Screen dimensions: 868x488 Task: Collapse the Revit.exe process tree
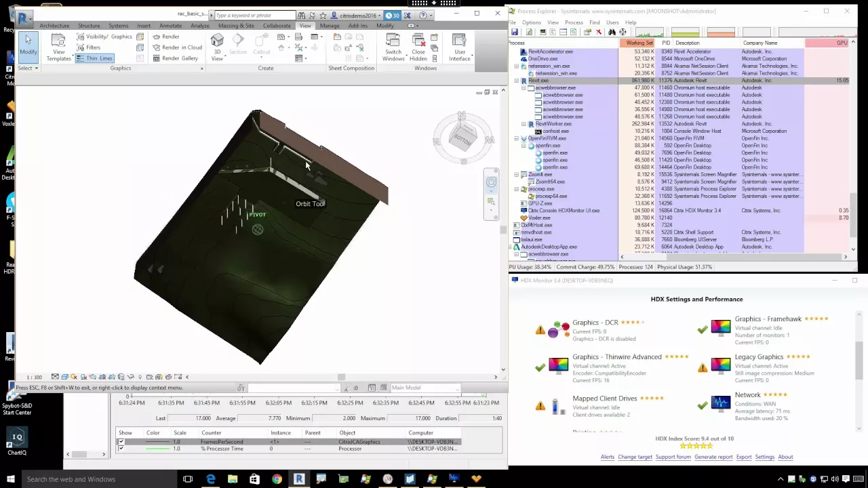pos(517,81)
